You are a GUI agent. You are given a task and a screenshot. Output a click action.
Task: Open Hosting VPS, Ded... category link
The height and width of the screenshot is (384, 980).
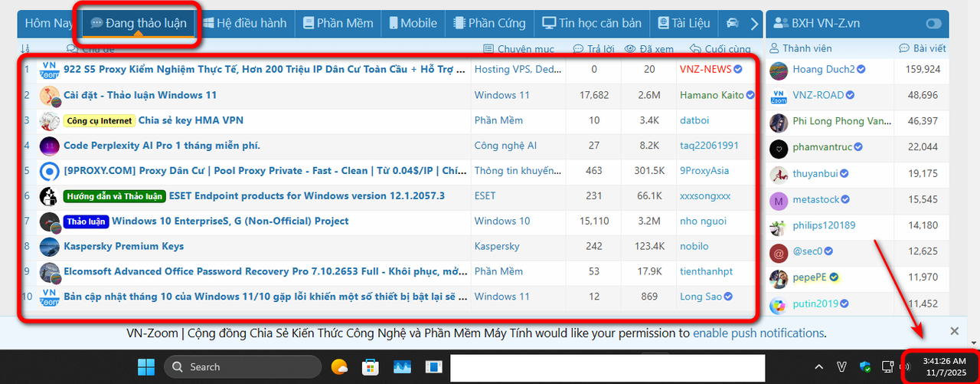click(518, 69)
